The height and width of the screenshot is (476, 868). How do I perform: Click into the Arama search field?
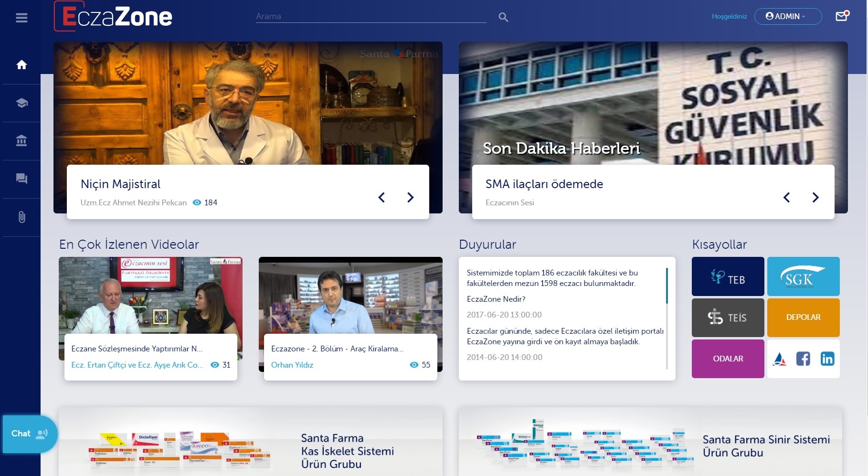(x=370, y=16)
